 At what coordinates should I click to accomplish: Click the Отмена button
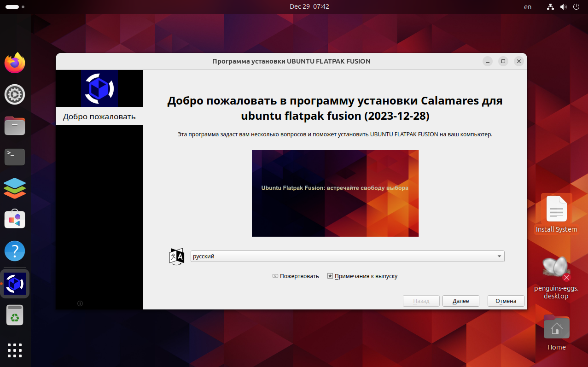point(506,301)
